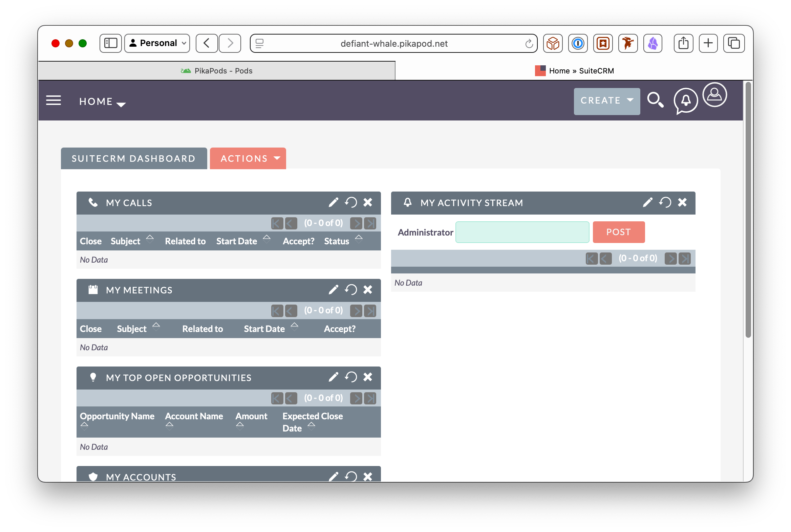
Task: Remove the My Meetings dashlet
Action: [x=368, y=290]
